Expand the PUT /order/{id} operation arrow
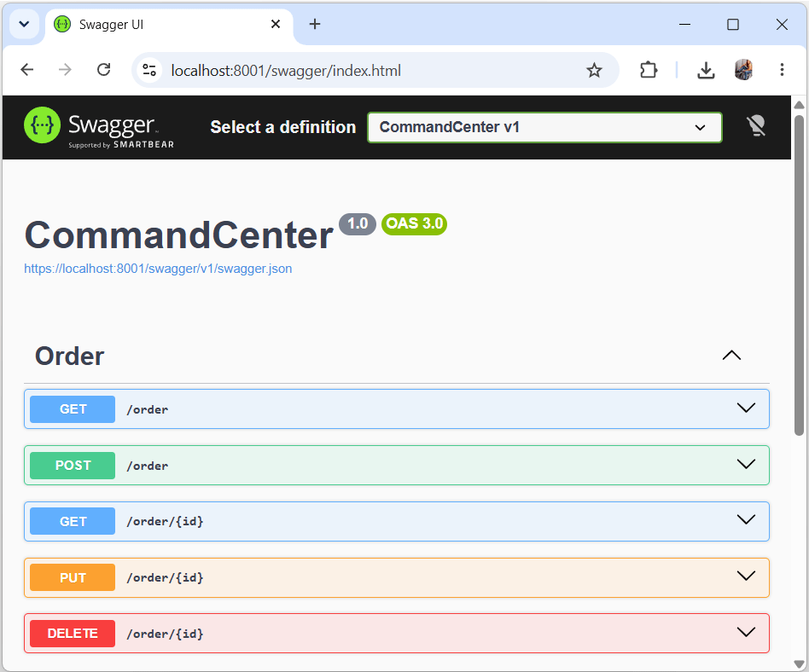The image size is (809, 672). click(x=746, y=576)
